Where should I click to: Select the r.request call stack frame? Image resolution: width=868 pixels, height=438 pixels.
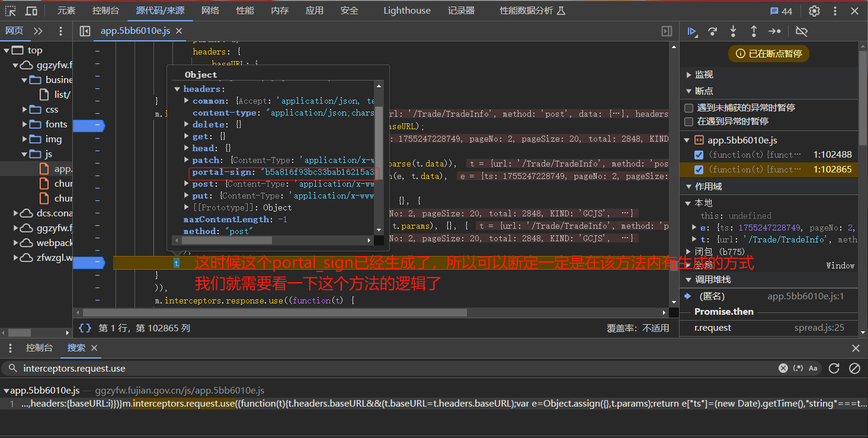(768, 328)
